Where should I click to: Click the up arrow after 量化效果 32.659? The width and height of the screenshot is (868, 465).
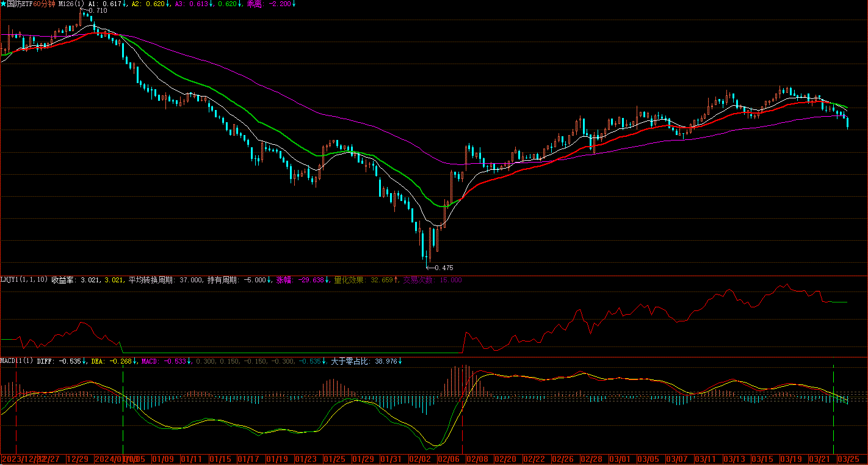pyautogui.click(x=396, y=280)
